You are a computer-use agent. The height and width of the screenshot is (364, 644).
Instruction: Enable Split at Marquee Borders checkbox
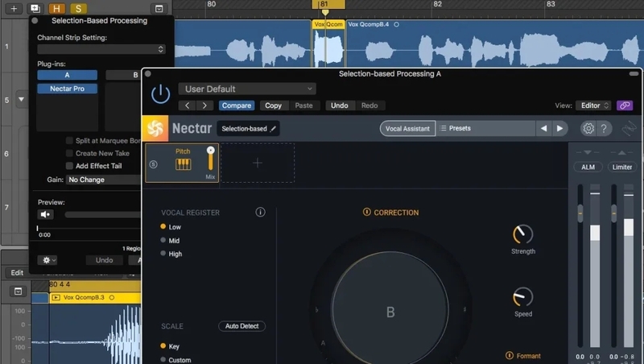[x=69, y=140]
